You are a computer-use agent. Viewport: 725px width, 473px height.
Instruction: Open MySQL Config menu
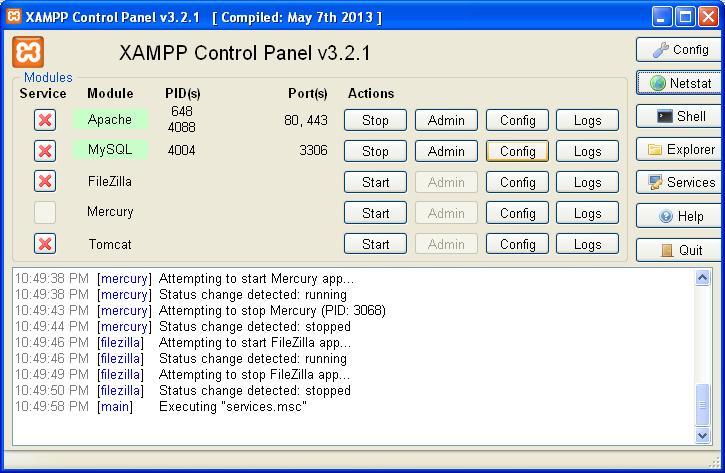pyautogui.click(x=517, y=151)
